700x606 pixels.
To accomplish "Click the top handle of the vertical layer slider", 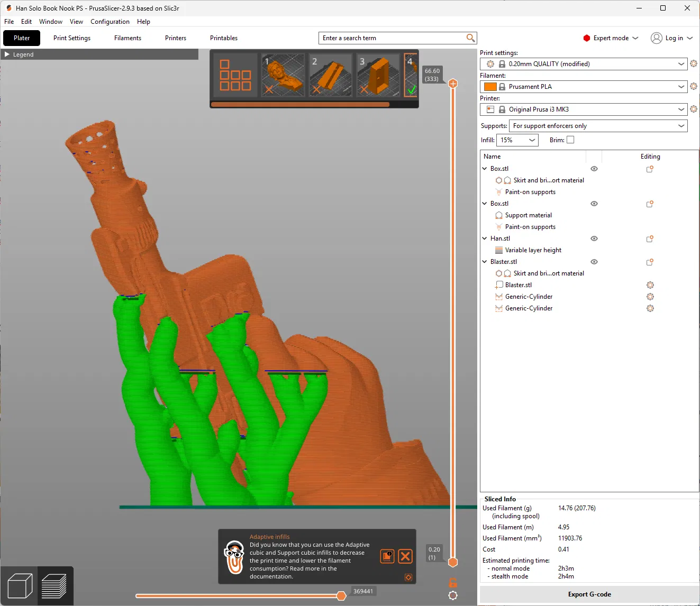I will coord(453,84).
